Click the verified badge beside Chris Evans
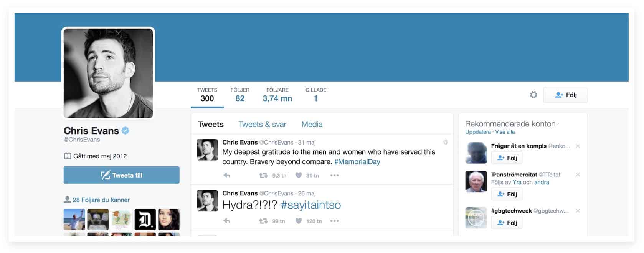Image resolution: width=644 pixels, height=253 pixels. (125, 131)
